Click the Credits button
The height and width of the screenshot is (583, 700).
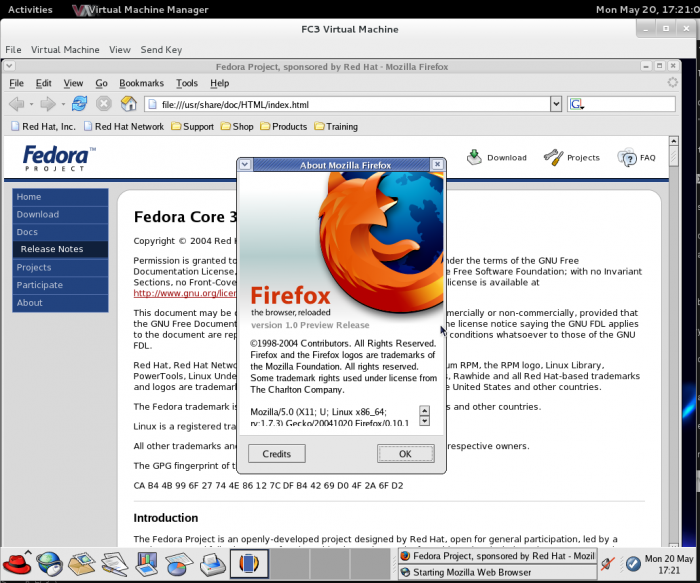[277, 454]
